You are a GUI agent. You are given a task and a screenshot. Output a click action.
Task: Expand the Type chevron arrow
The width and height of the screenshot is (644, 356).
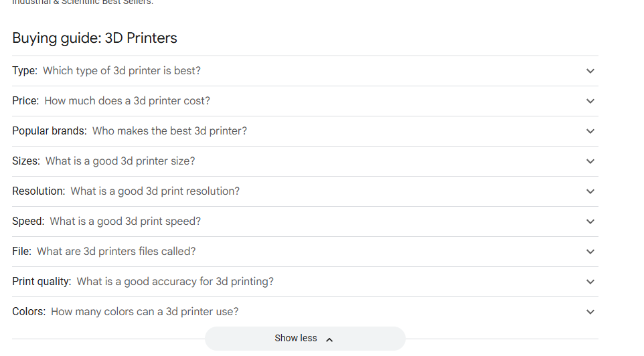590,71
